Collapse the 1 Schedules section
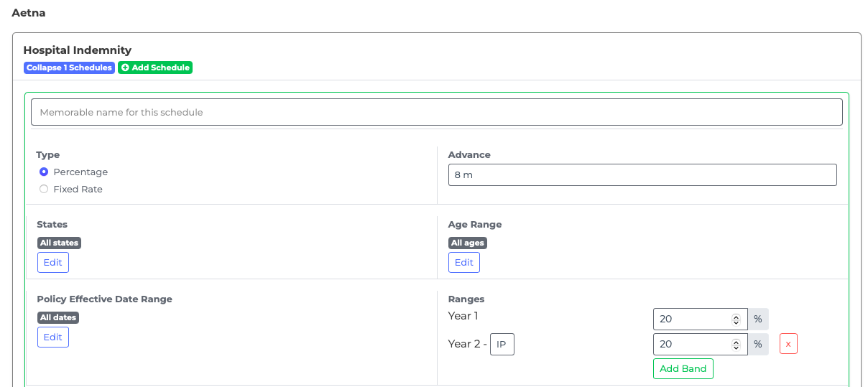This screenshot has width=868, height=387. point(69,67)
